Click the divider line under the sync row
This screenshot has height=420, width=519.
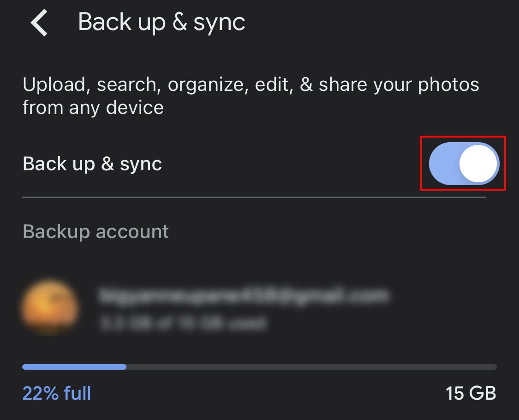tap(254, 197)
